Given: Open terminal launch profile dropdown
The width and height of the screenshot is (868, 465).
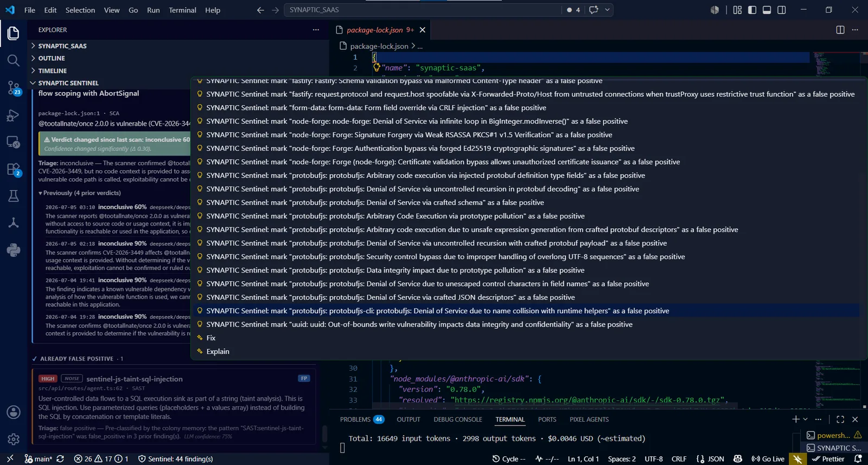Looking at the screenshot, I should click(x=806, y=419).
